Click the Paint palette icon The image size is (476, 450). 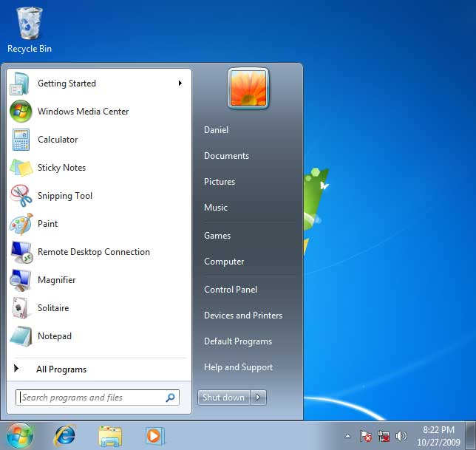(x=21, y=224)
